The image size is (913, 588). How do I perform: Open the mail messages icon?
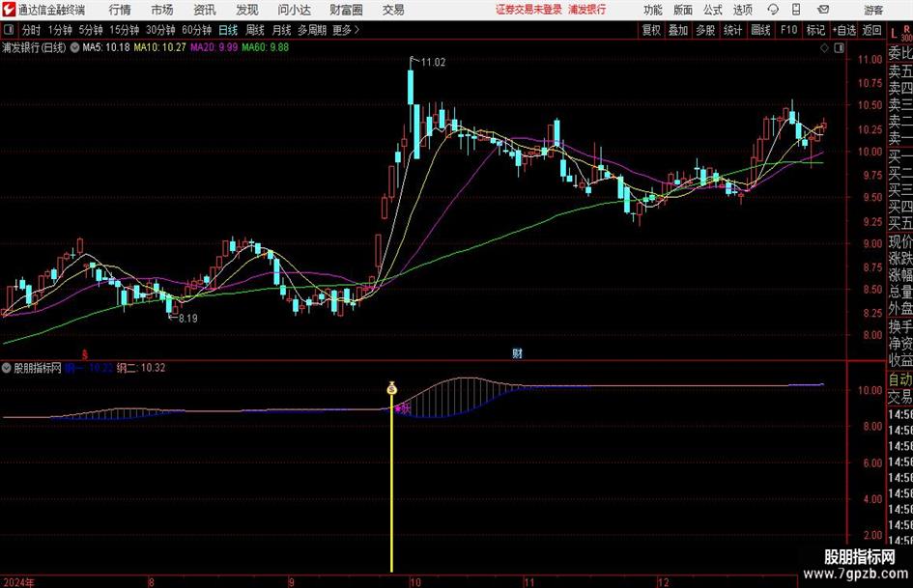pyautogui.click(x=823, y=10)
